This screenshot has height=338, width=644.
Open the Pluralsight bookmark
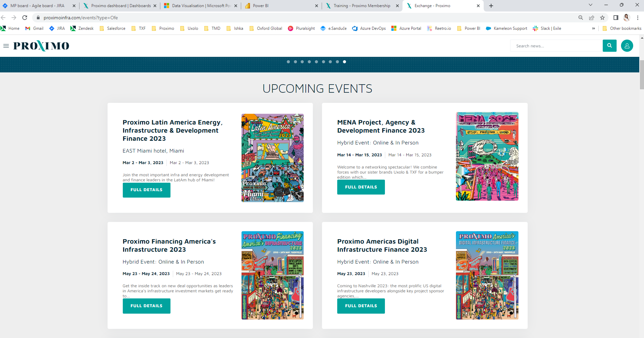301,28
